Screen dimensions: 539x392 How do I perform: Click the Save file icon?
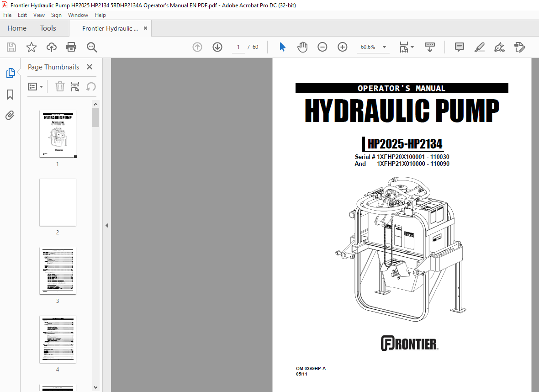coord(11,47)
